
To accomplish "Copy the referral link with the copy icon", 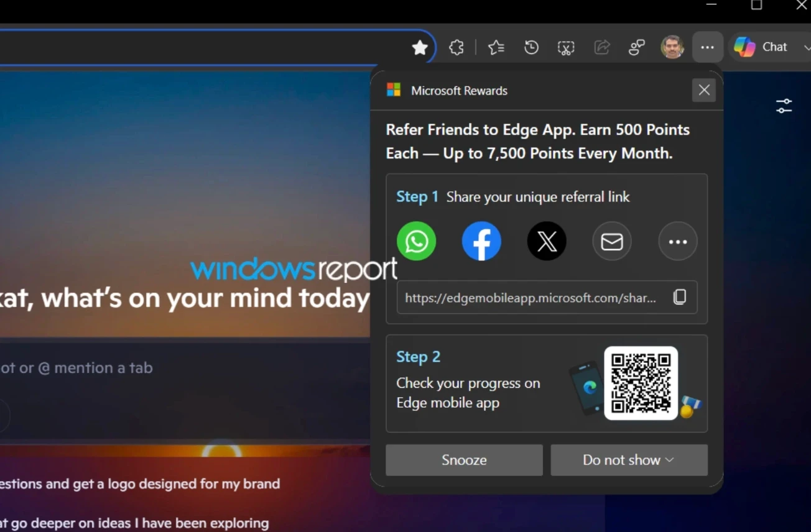I will 680,297.
